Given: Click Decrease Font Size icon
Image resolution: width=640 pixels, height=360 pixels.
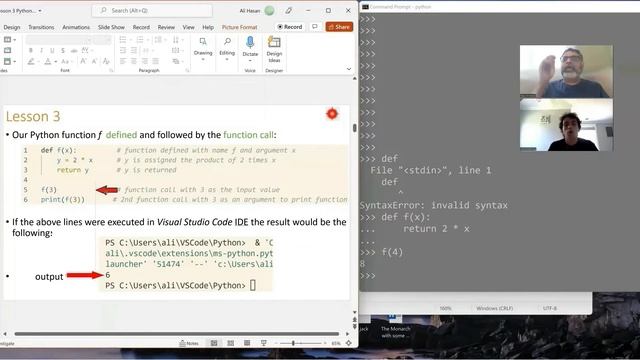Looking at the screenshot, I should tap(94, 61).
